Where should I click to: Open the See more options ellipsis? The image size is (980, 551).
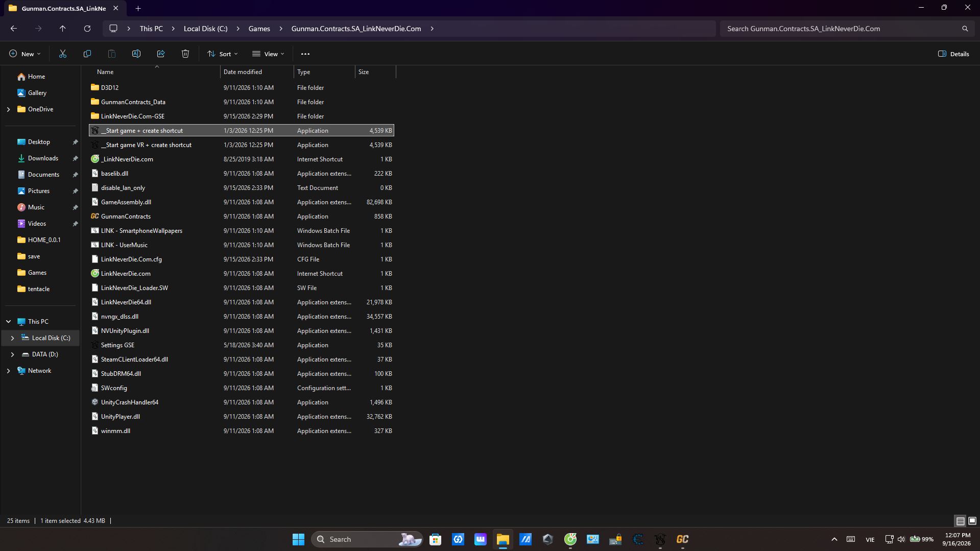tap(305, 54)
